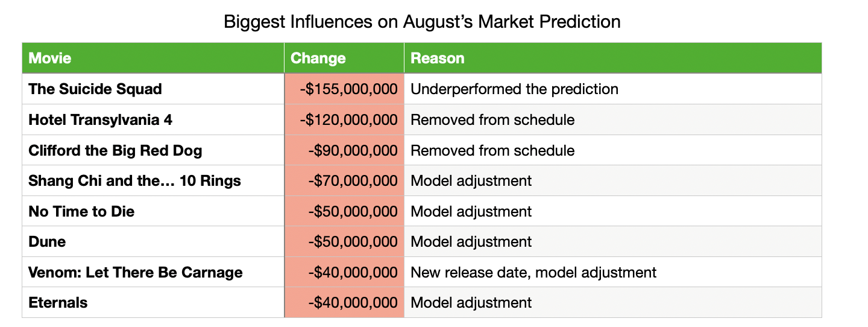Click Venom: Let There Be Carnage cell
The height and width of the screenshot is (327, 868).
tap(136, 273)
